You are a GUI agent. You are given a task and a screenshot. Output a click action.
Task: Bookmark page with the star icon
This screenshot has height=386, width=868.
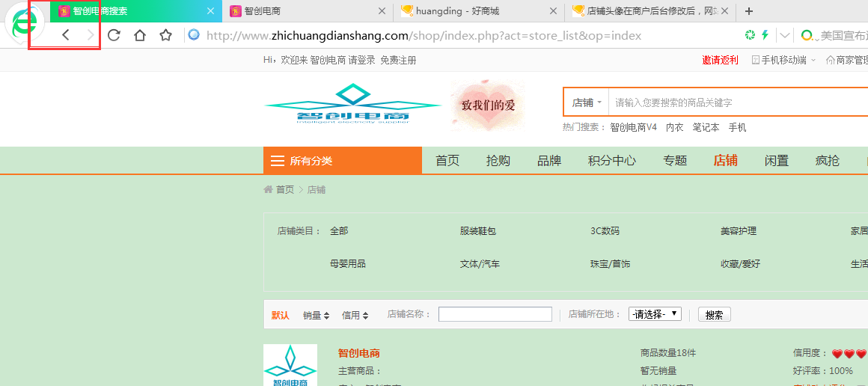point(165,35)
